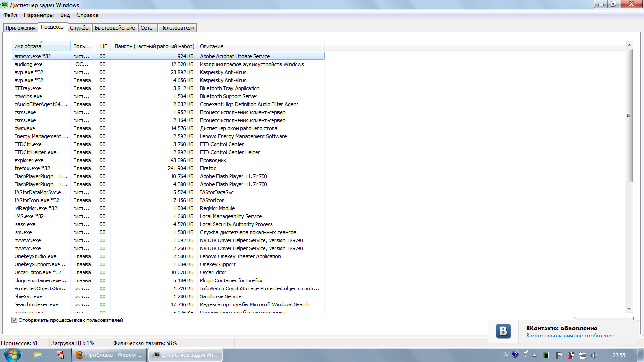
Task: Select the 'audiodg.exe' process row
Action: [168, 64]
